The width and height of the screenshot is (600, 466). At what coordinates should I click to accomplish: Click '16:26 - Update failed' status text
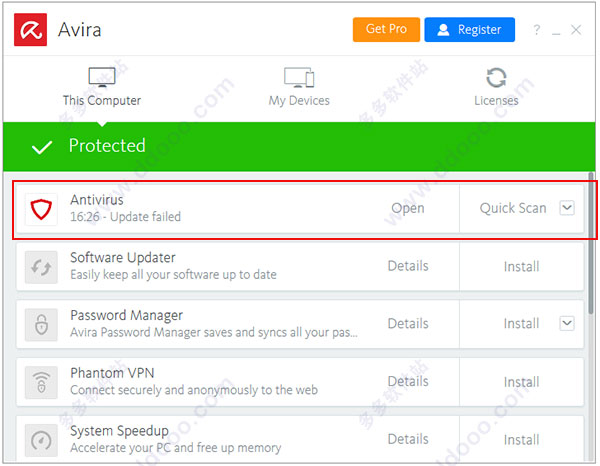pos(126,217)
